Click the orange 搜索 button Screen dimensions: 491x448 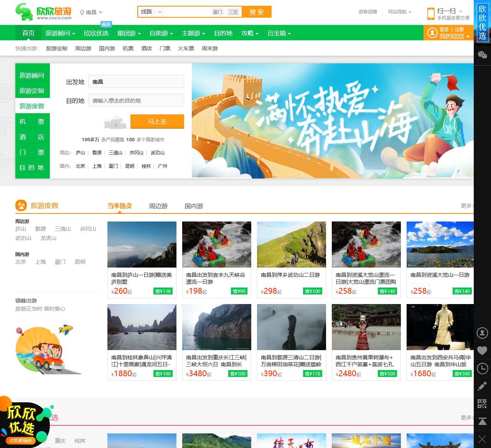(x=257, y=12)
